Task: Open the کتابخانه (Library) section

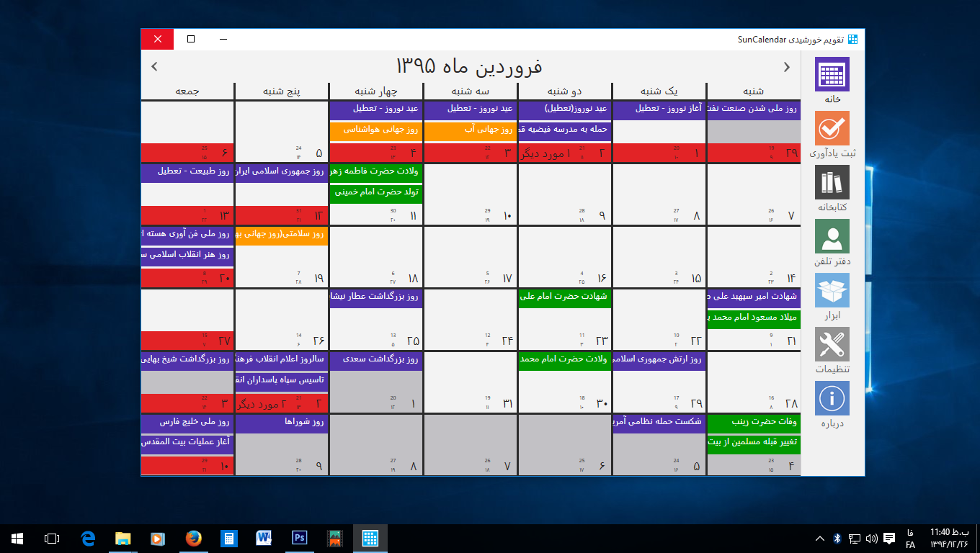Action: pos(832,188)
